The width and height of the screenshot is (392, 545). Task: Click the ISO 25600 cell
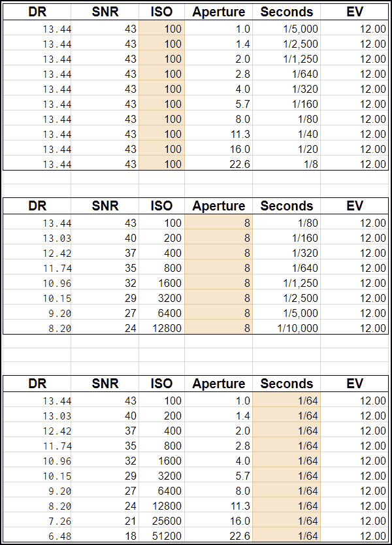point(161,521)
